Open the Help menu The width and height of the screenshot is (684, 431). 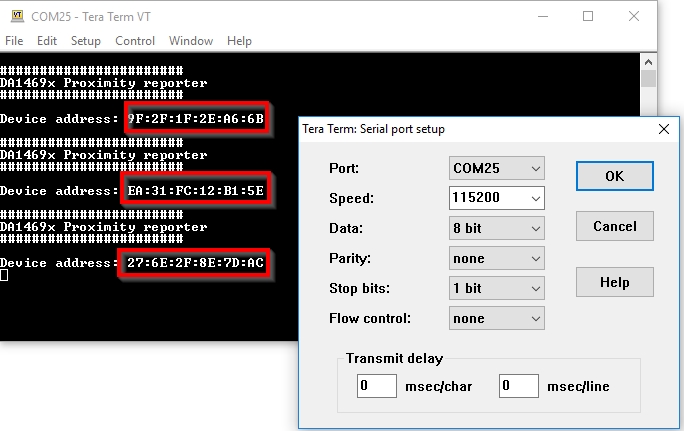click(239, 41)
